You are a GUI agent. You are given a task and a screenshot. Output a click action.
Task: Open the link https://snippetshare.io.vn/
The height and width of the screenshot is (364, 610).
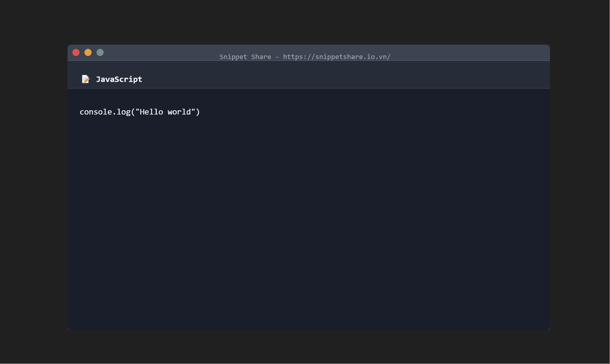click(337, 56)
